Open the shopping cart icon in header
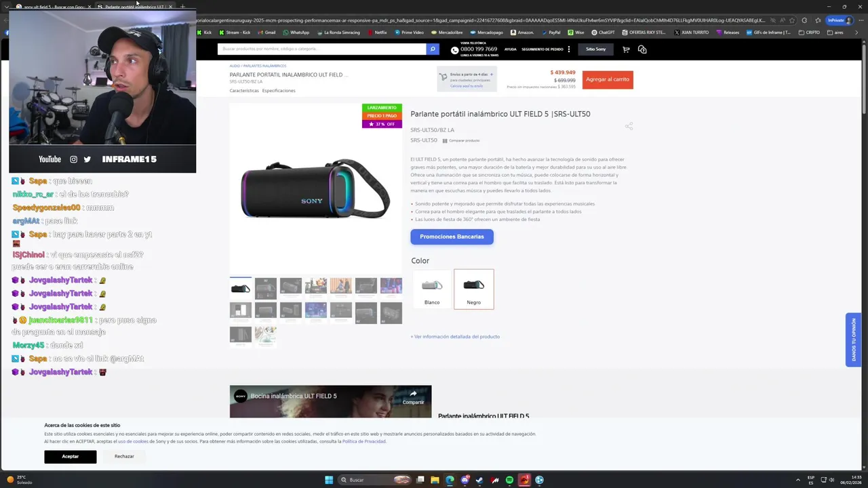This screenshot has width=868, height=488. [626, 49]
